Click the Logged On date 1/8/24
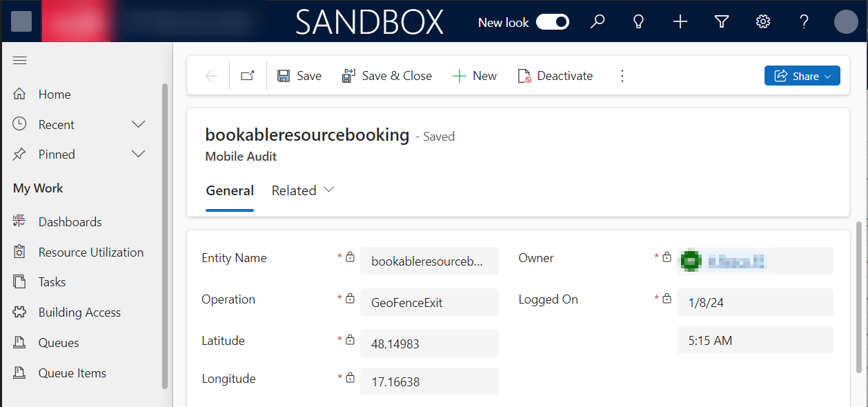 tap(755, 302)
